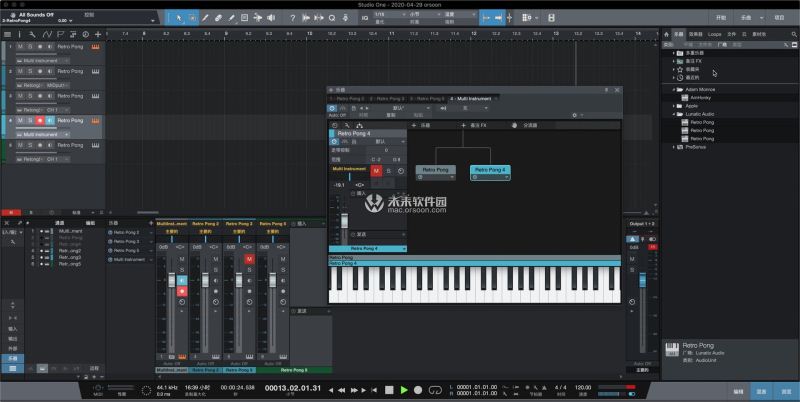
Task: Switch to first Retro Pong instrument tab
Action: (347, 98)
